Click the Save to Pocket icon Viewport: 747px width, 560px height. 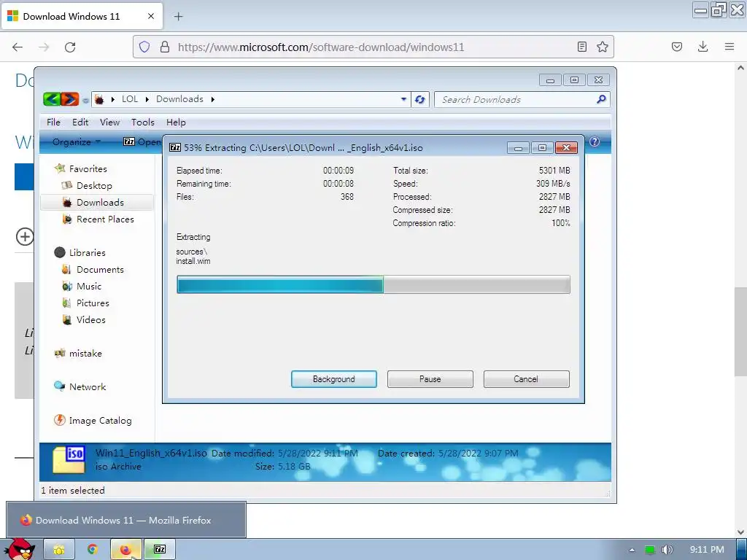(677, 47)
